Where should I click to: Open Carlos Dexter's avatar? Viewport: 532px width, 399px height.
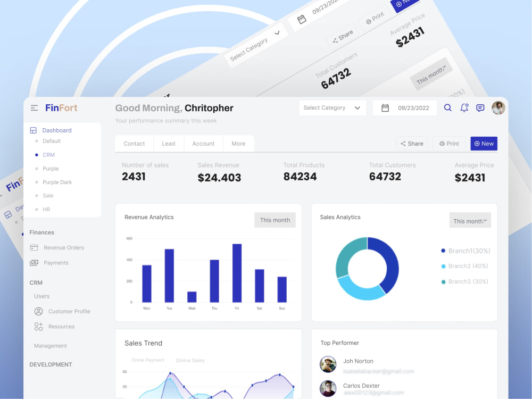(x=328, y=388)
